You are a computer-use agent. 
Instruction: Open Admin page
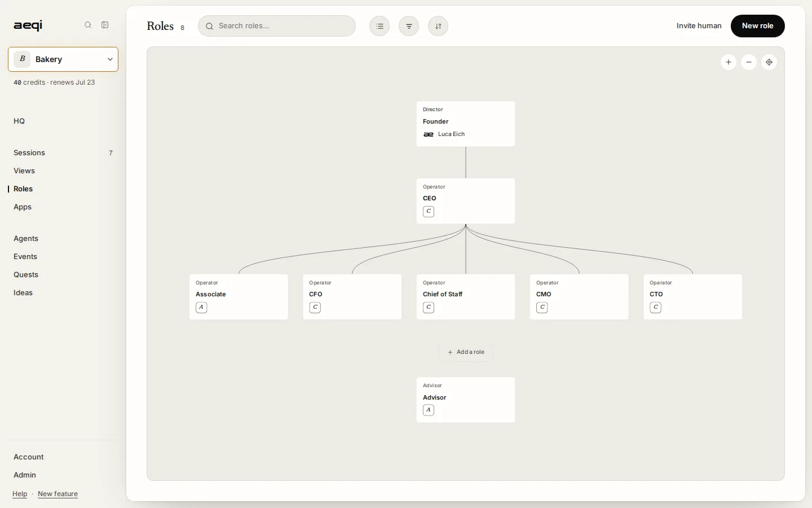click(x=25, y=475)
